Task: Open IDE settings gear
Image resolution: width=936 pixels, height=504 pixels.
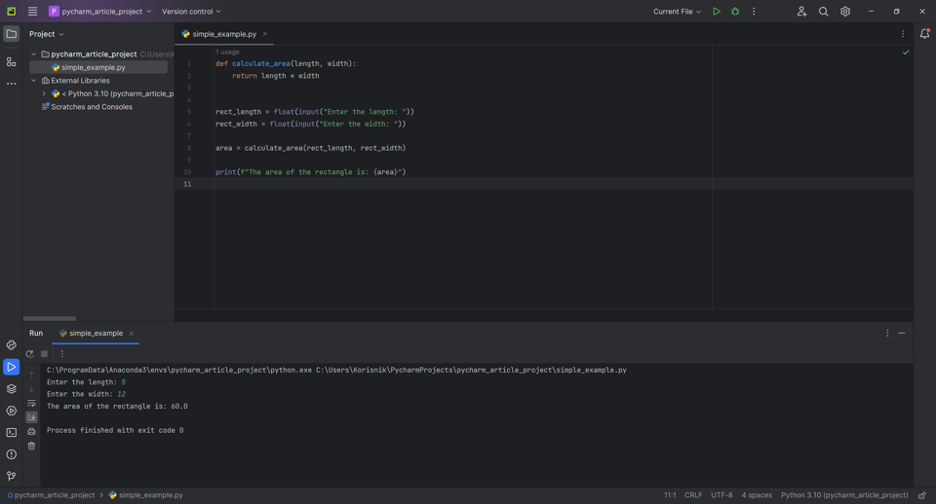Action: [845, 11]
